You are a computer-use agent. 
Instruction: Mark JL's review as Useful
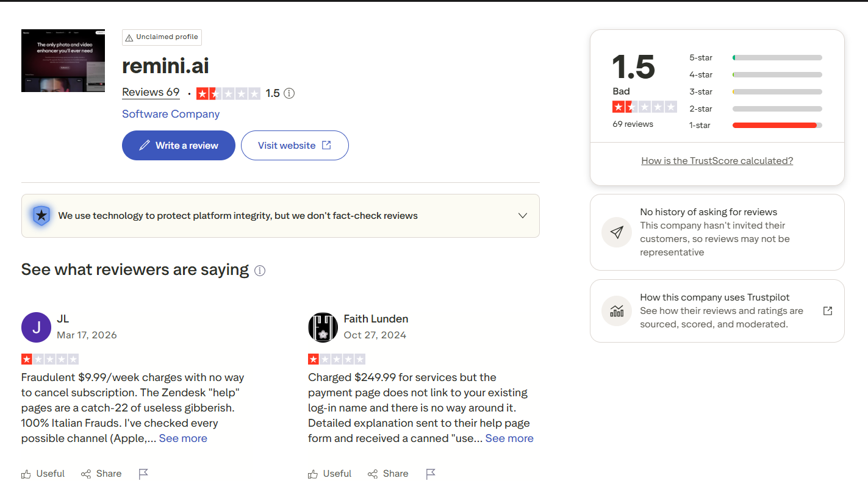click(x=43, y=474)
